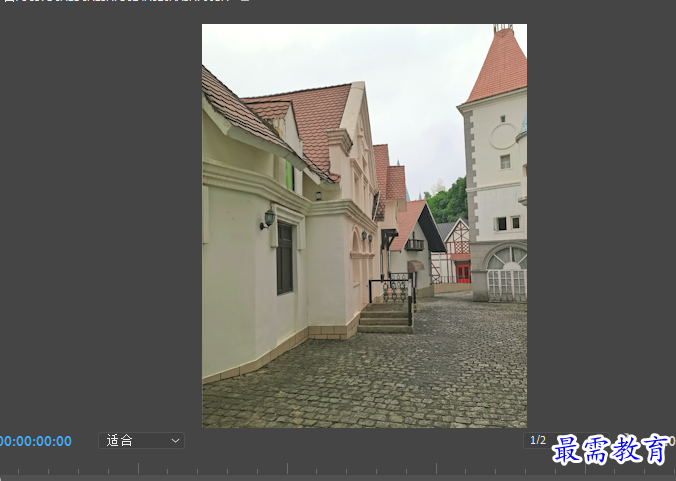
Task: Open the 适合 zoom level dropdown
Action: tap(141, 440)
